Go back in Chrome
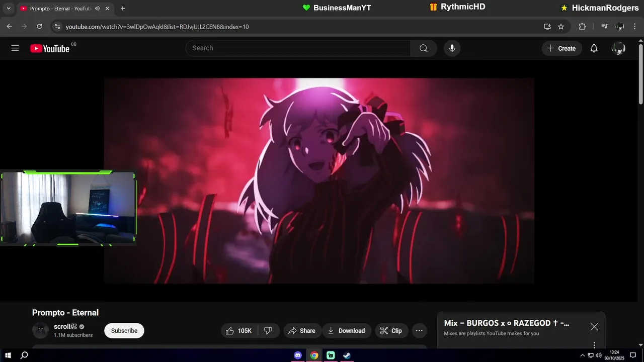 [x=9, y=27]
